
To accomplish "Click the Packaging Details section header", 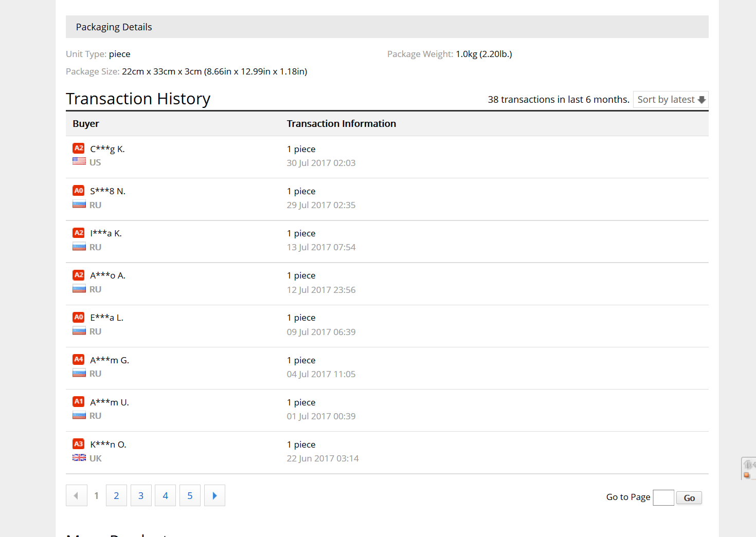I will point(114,27).
